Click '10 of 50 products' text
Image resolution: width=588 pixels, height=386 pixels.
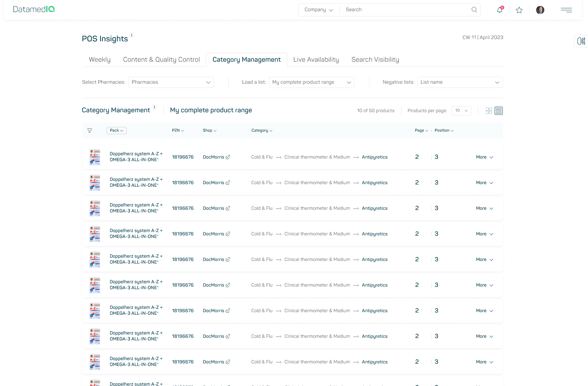[376, 111]
